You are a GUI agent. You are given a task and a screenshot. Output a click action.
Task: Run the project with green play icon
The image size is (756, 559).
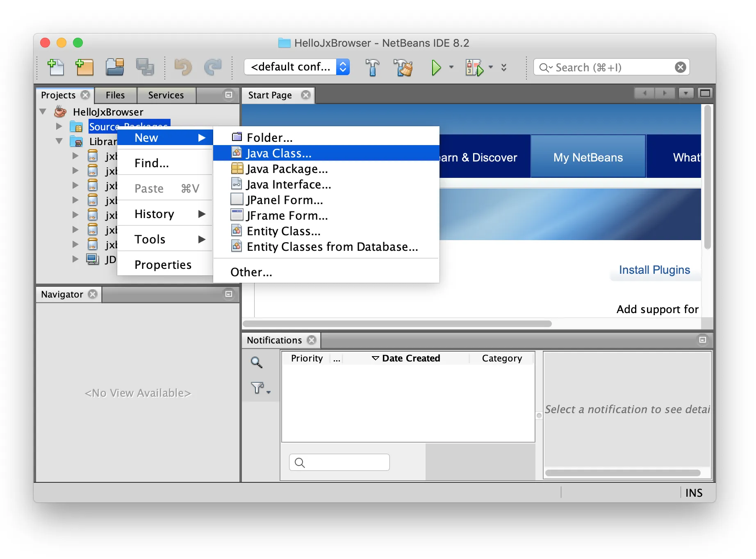tap(436, 67)
